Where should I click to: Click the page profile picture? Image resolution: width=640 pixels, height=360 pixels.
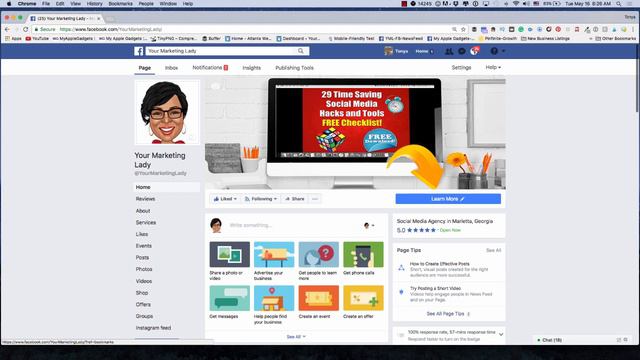[167, 112]
